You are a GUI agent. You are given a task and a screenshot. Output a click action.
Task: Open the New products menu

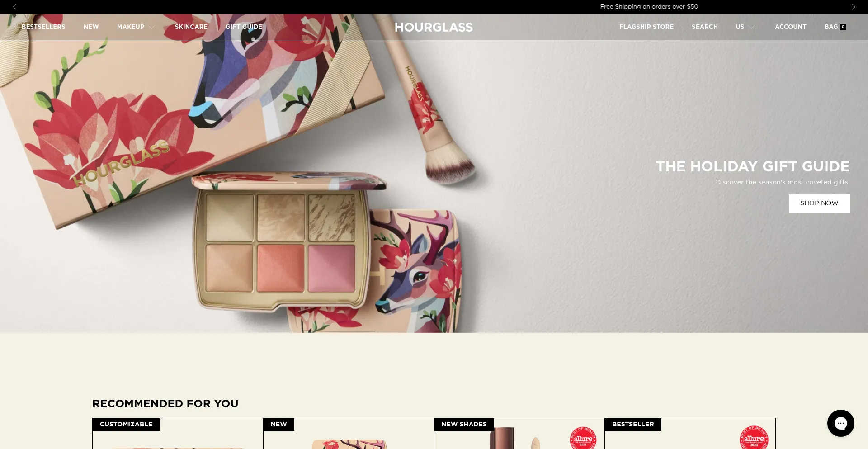tap(91, 27)
